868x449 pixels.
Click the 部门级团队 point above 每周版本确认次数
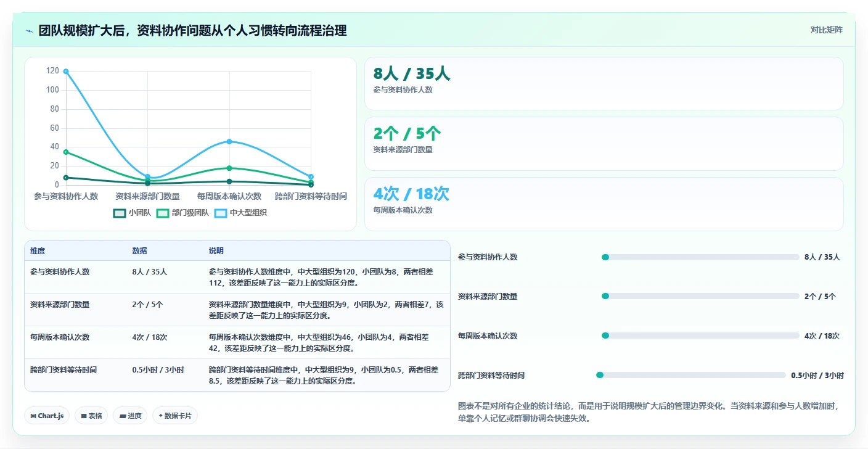point(229,168)
